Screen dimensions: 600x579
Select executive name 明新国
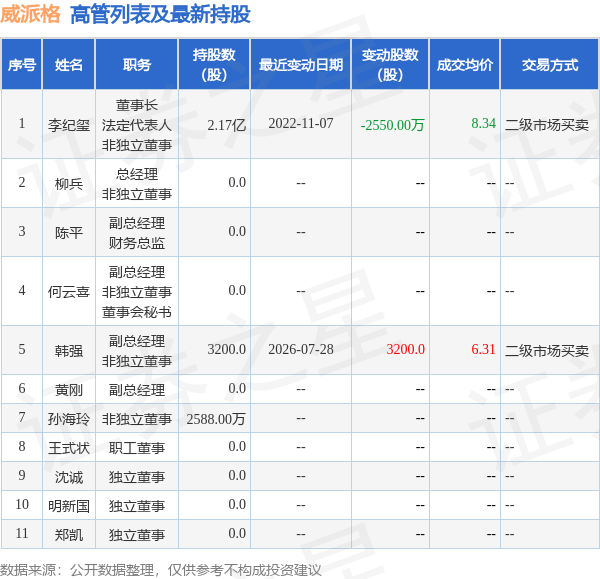69,506
